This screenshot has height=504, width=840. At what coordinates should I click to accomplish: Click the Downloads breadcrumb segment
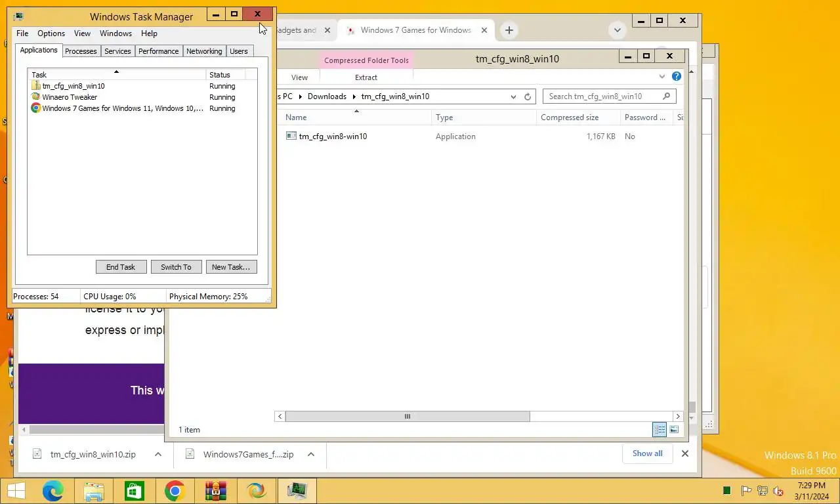pyautogui.click(x=327, y=96)
